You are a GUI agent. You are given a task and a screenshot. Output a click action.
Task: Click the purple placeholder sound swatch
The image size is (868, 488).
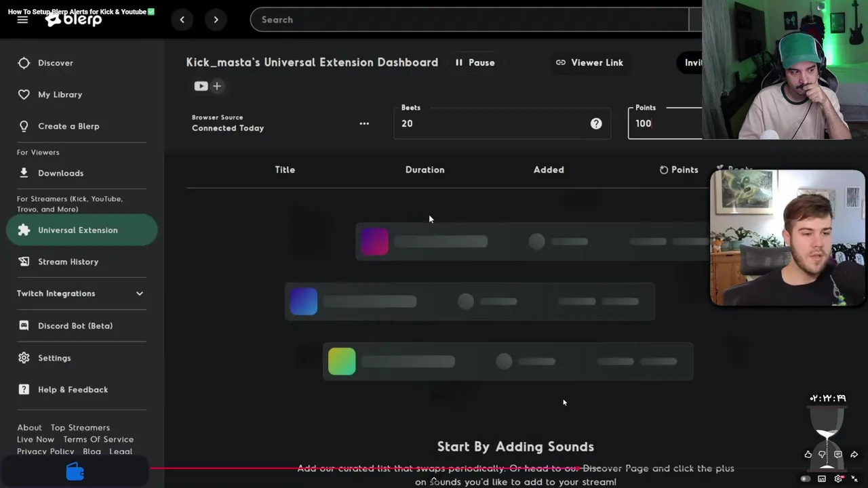pyautogui.click(x=375, y=241)
